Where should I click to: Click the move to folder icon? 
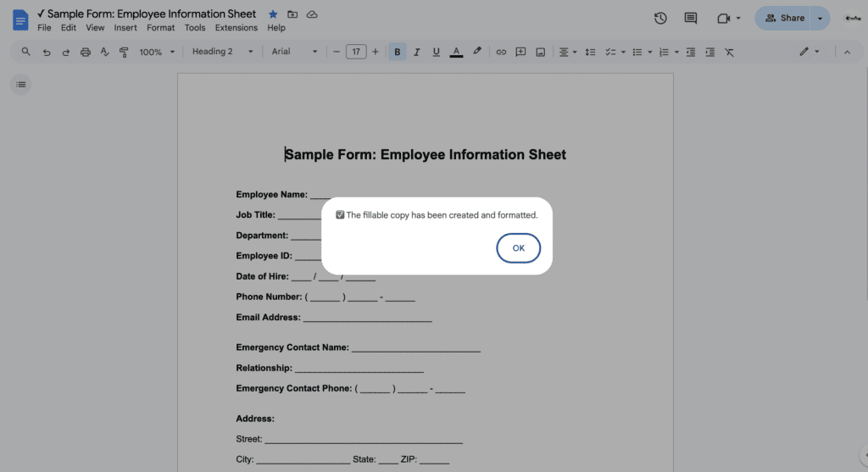(x=292, y=14)
